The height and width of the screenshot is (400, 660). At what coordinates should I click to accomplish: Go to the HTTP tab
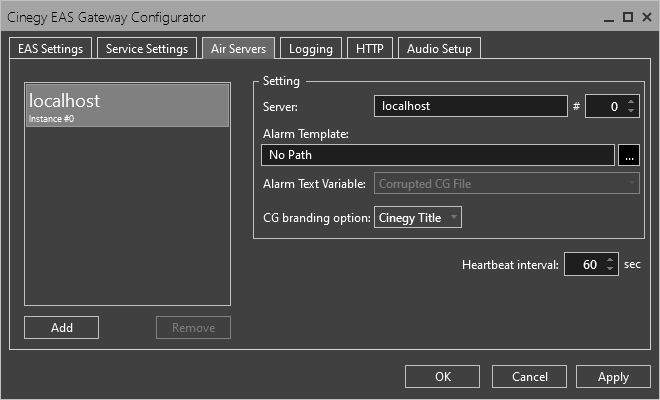coord(370,48)
